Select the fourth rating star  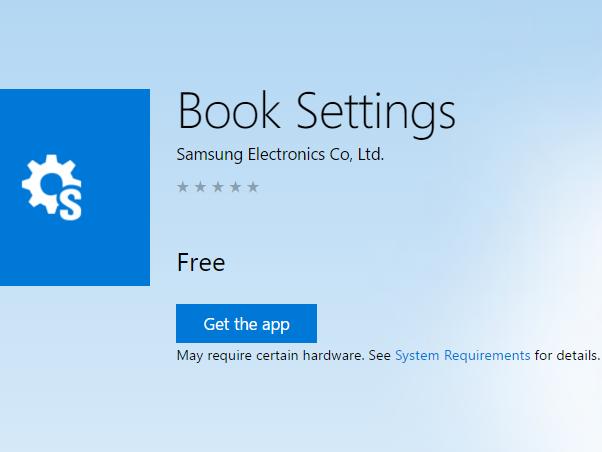coord(235,187)
